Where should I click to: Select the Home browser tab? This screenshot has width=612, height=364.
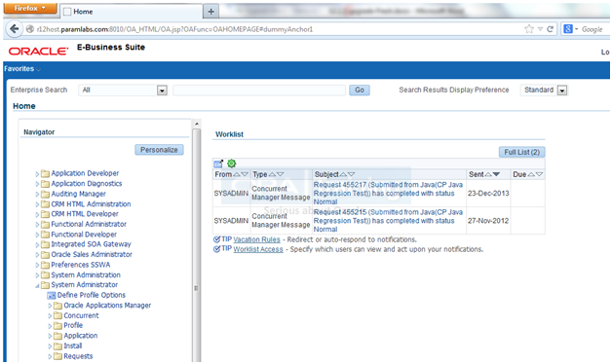(x=132, y=12)
